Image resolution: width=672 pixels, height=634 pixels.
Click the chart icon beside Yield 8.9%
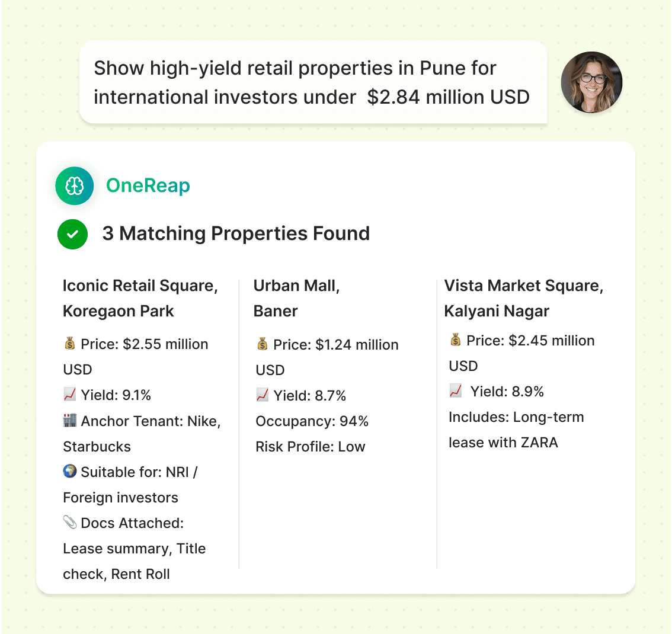point(456,391)
